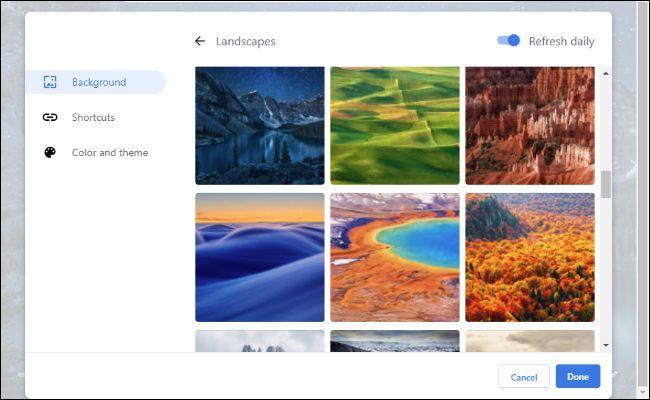
Task: Click the Refresh daily label
Action: [561, 41]
